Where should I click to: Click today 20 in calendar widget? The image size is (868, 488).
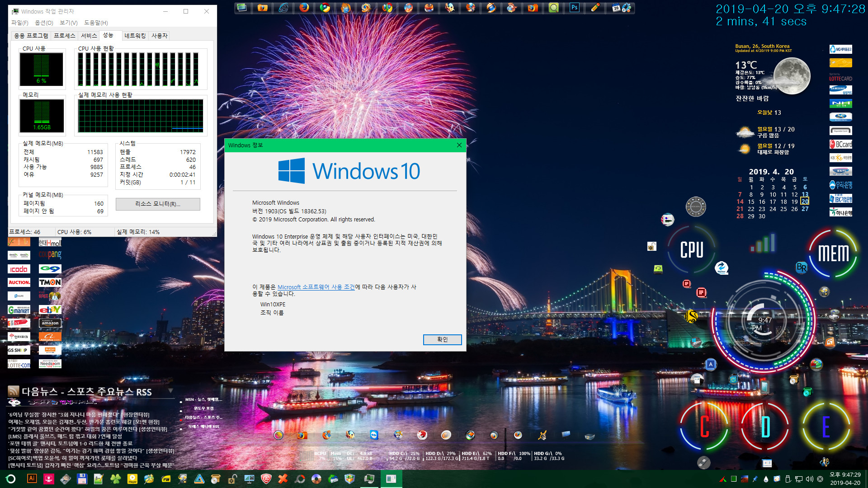805,202
